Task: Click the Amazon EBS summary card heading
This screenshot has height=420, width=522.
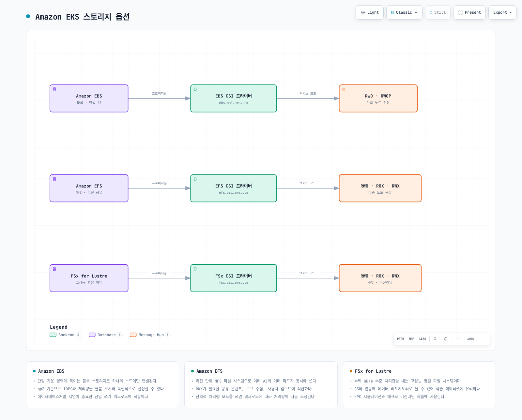Action: coord(51,371)
